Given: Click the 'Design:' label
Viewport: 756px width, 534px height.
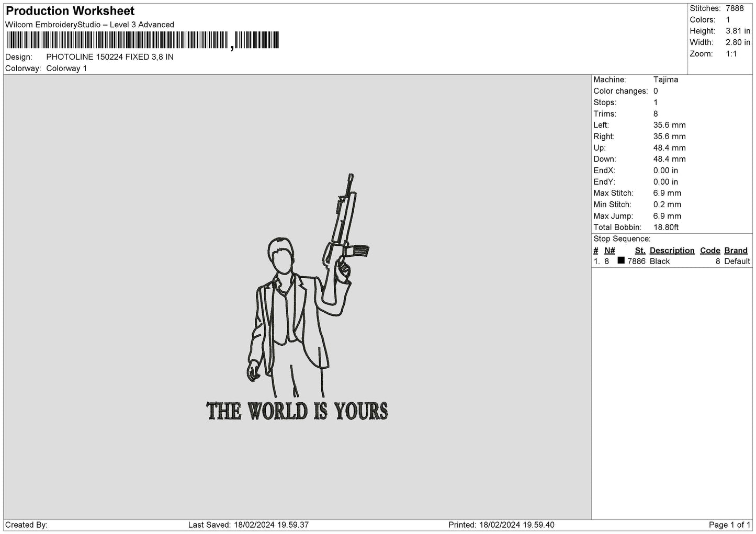Looking at the screenshot, I should click(18, 57).
